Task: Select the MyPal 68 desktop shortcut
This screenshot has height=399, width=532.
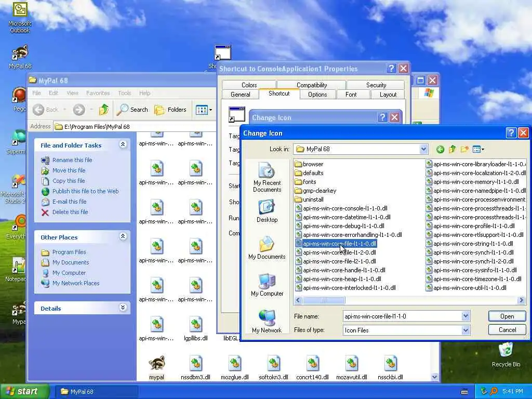Action: point(20,57)
